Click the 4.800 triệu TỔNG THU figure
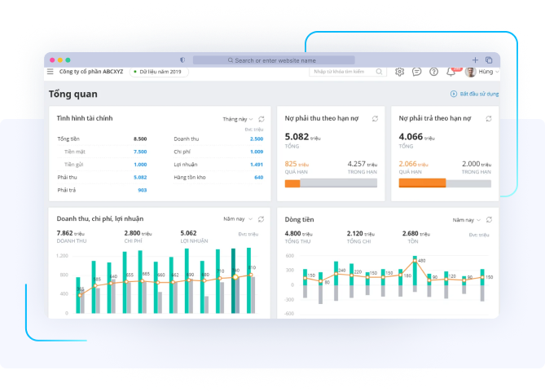The image size is (545, 392). click(x=298, y=234)
